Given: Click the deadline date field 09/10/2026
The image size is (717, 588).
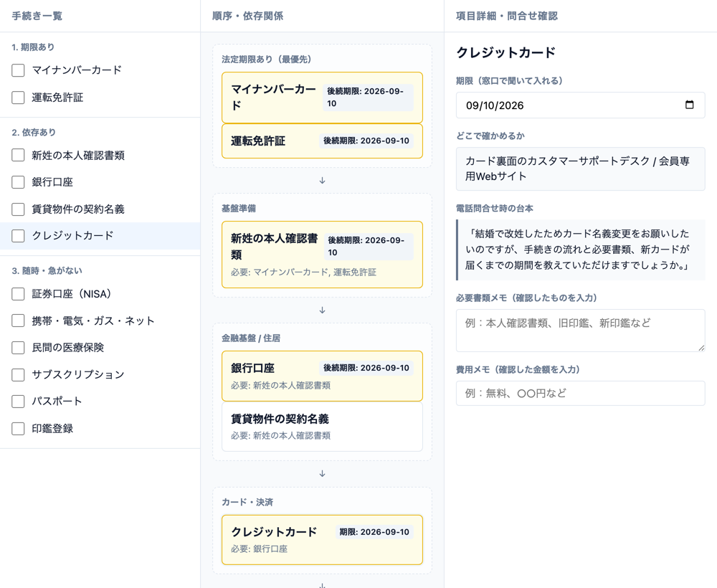Looking at the screenshot, I should point(580,105).
